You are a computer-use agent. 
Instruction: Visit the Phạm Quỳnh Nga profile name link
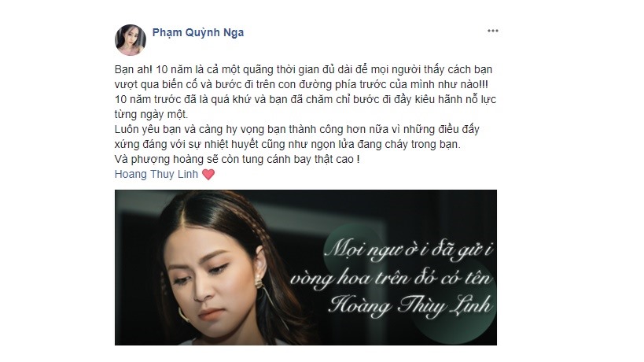(198, 32)
